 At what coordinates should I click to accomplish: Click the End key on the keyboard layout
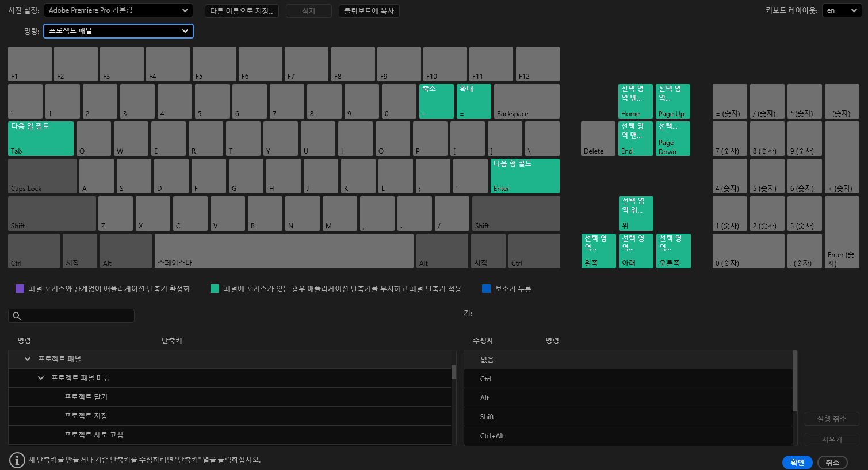(635, 138)
